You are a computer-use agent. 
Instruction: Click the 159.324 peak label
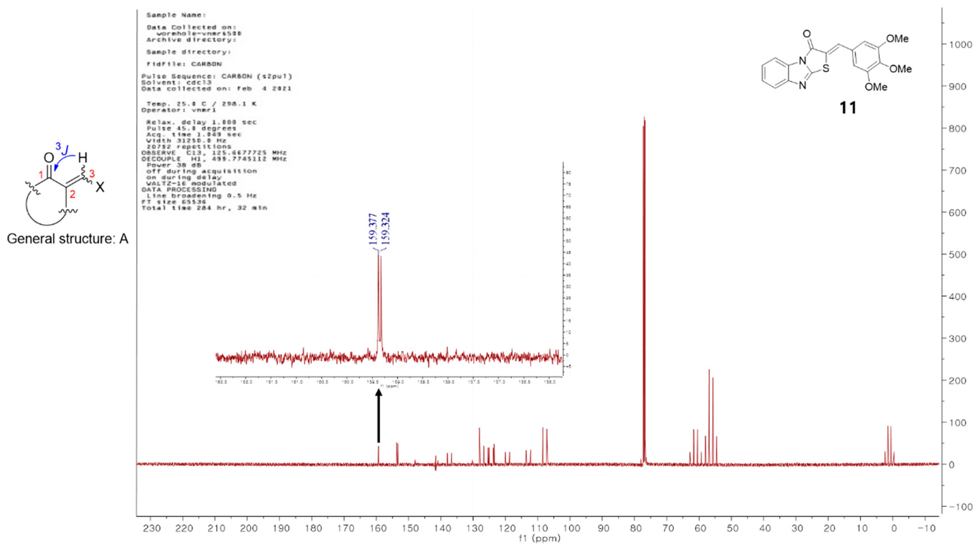385,229
